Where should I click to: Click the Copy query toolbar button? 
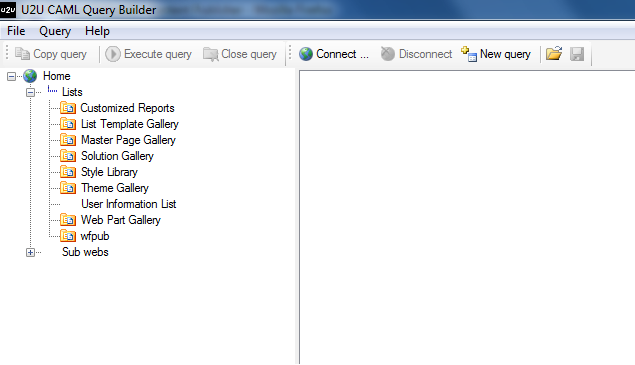(51, 54)
